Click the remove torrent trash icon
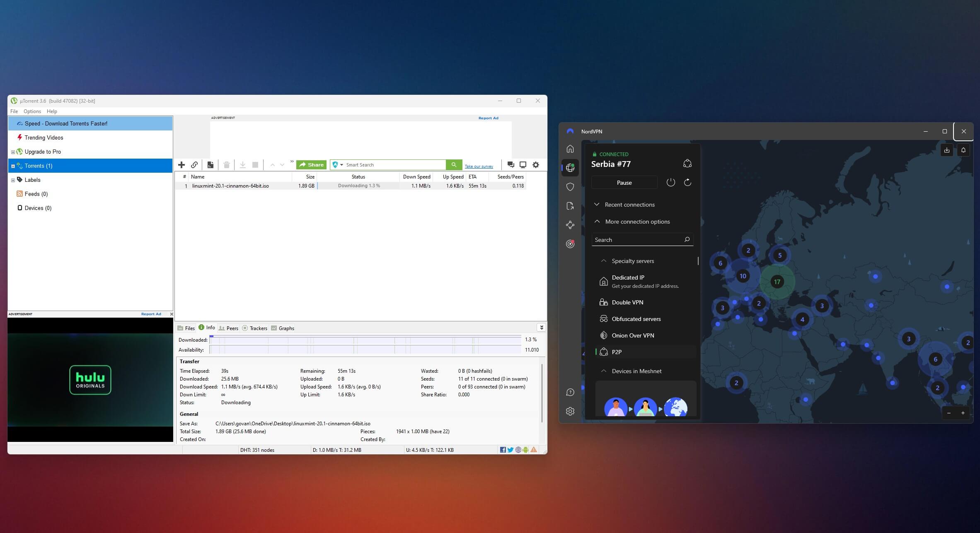The image size is (980, 533). pyautogui.click(x=227, y=165)
